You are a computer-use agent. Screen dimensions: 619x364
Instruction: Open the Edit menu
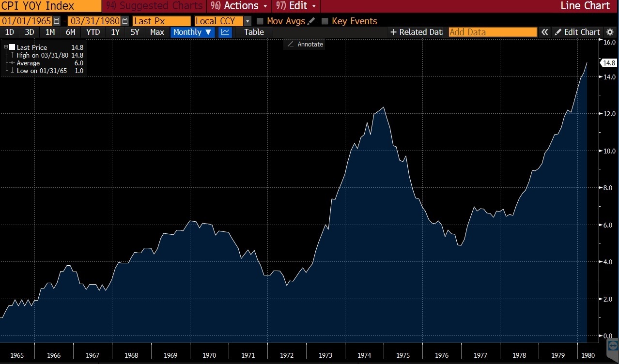tap(296, 6)
